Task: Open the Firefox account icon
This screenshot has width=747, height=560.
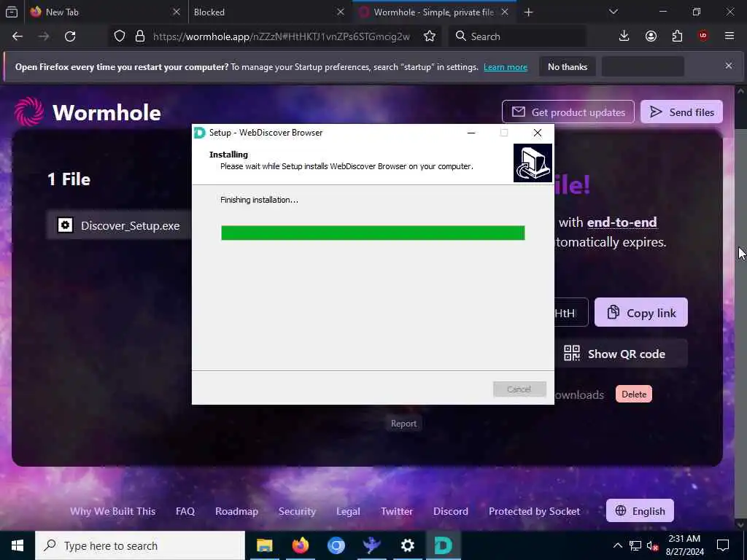Action: pyautogui.click(x=651, y=36)
